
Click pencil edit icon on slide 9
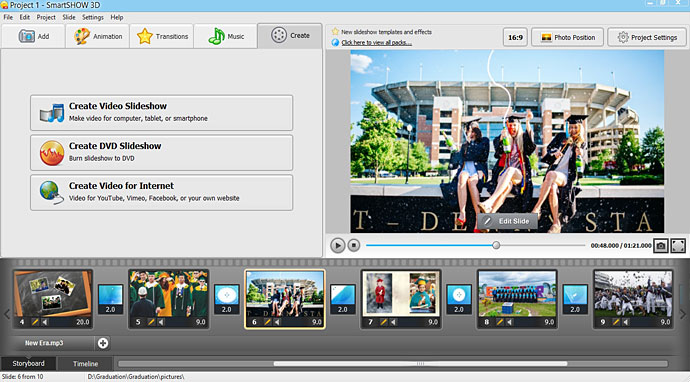click(616, 322)
